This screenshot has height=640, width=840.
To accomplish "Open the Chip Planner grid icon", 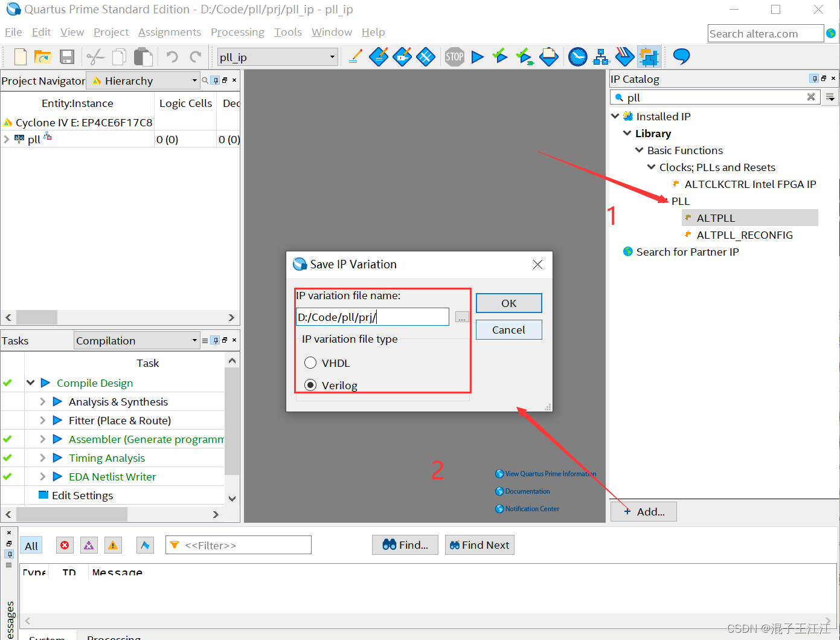I will tap(426, 57).
